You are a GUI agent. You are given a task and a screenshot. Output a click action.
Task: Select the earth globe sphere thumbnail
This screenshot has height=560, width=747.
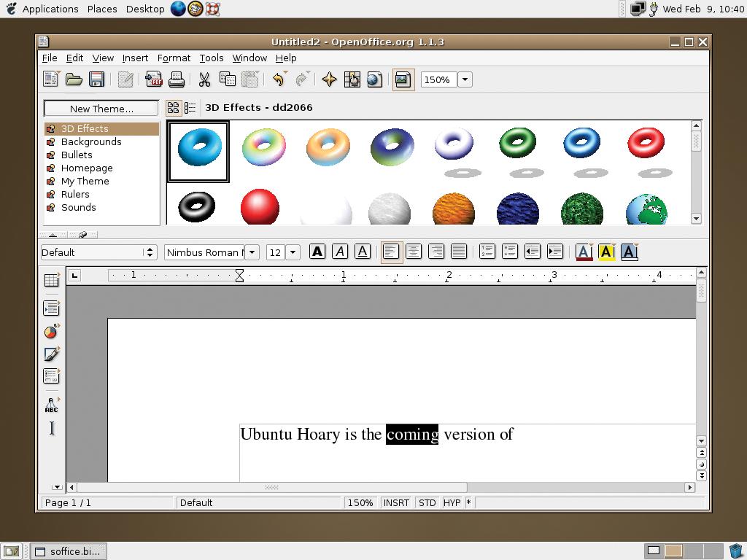(646, 208)
